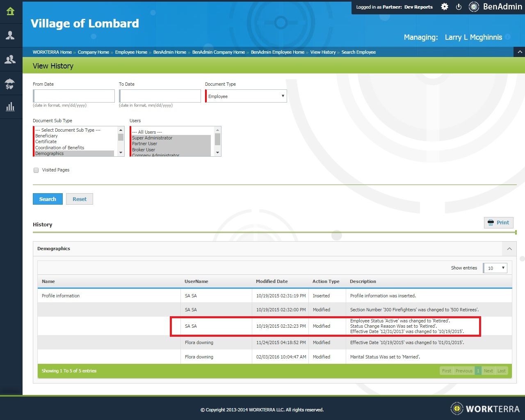The height and width of the screenshot is (420, 525).
Task: Click the home icon in sidebar
Action: pyautogui.click(x=11, y=11)
